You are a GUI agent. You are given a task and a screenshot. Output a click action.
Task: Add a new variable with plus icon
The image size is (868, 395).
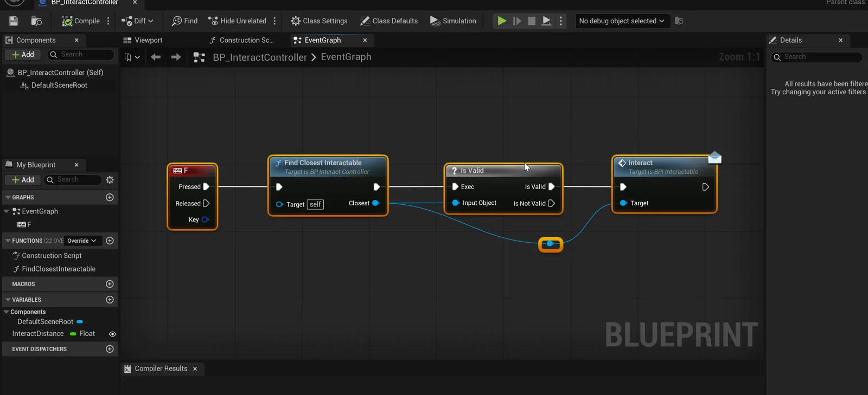(110, 300)
